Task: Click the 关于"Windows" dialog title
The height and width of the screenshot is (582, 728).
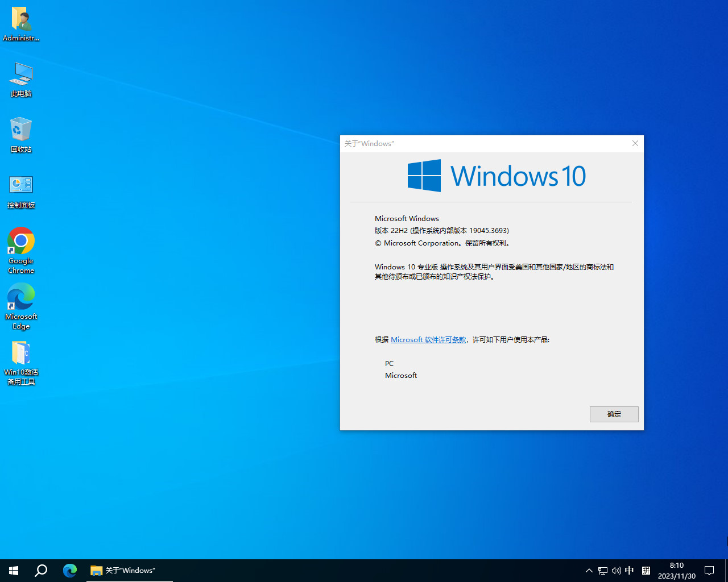Action: coord(369,144)
